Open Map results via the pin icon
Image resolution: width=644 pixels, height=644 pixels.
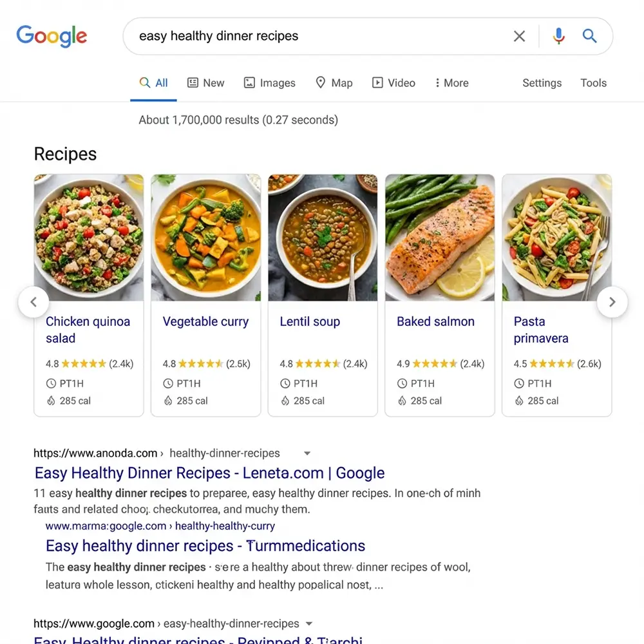(320, 82)
